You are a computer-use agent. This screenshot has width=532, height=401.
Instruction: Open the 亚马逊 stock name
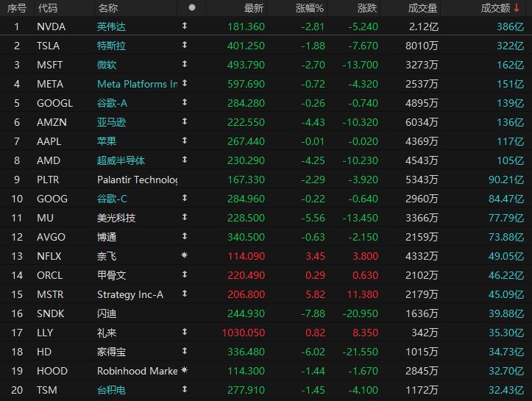pyautogui.click(x=111, y=122)
